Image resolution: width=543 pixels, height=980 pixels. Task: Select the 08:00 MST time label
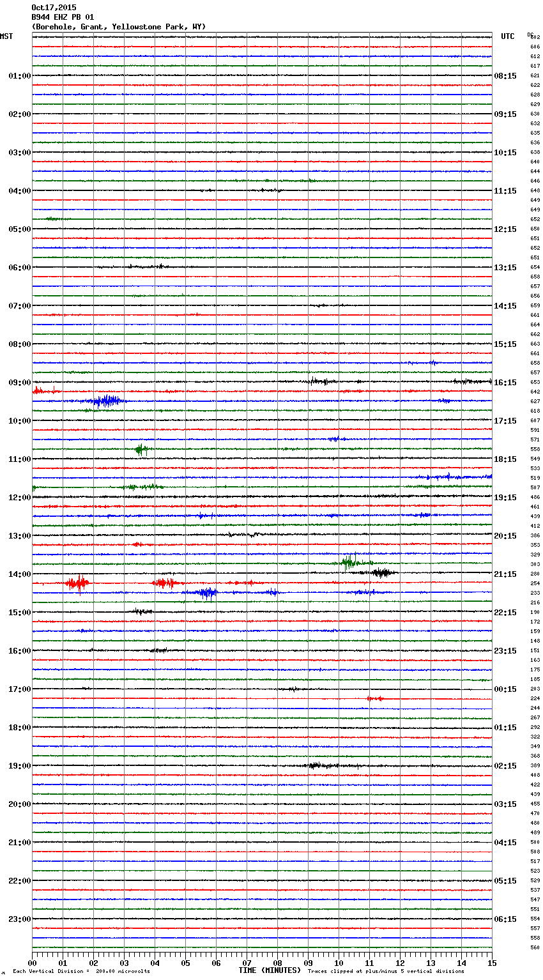tap(20, 344)
